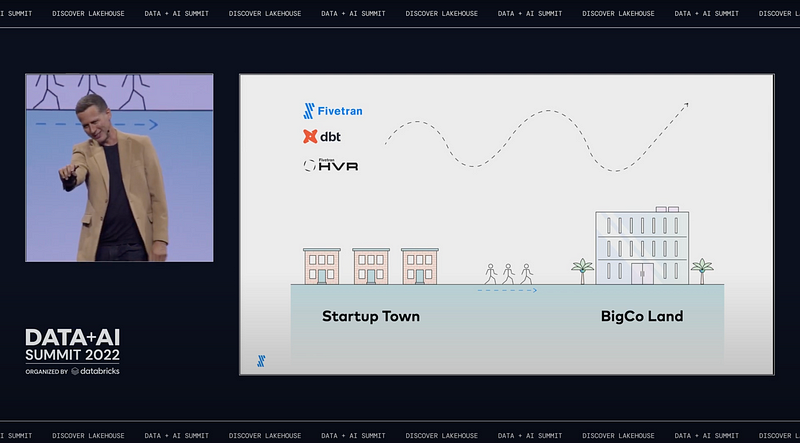Viewport: 800px width, 443px height.
Task: Click the palm tree left of the BigCo building
Action: 583,271
